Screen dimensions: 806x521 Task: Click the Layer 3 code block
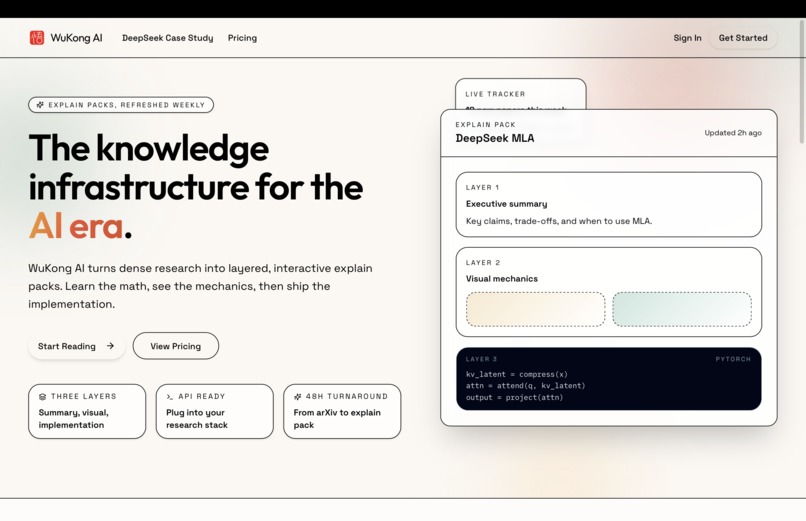tap(609, 379)
